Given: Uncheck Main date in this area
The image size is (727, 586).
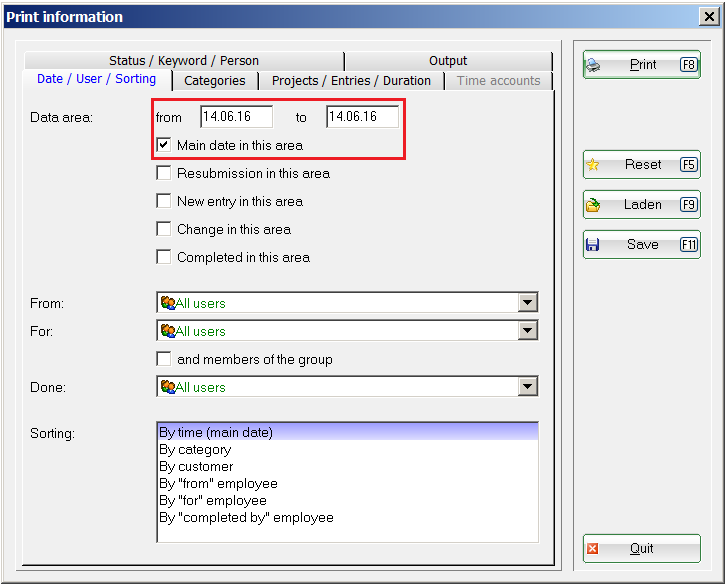Looking at the screenshot, I should [164, 145].
